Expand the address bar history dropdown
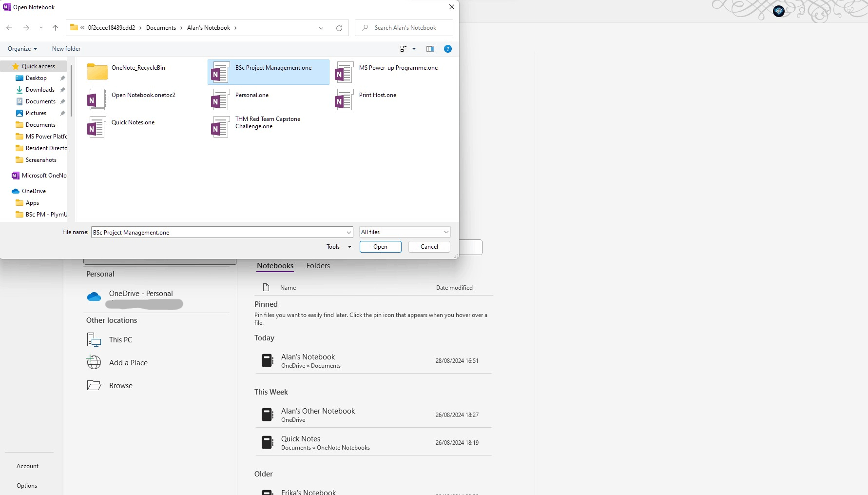Viewport: 868px width, 495px height. [x=321, y=28]
